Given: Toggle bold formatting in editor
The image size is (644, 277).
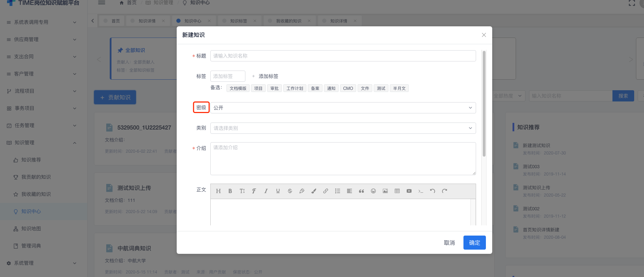Looking at the screenshot, I should click(230, 191).
